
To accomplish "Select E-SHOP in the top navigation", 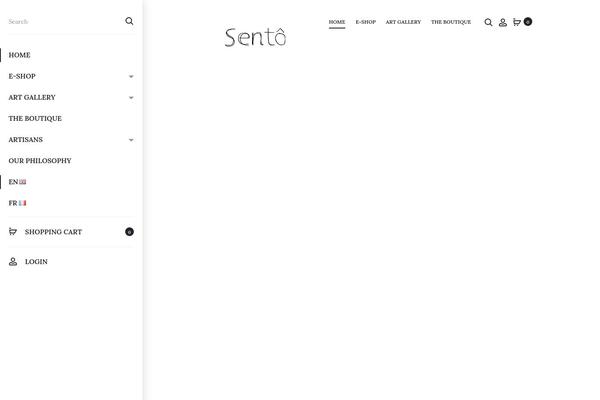I will tap(366, 22).
